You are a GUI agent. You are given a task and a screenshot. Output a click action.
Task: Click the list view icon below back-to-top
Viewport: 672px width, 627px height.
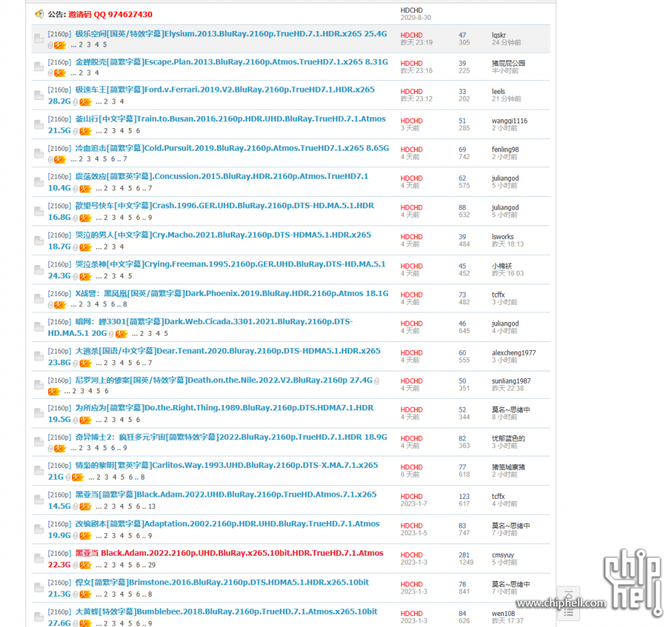[x=568, y=613]
